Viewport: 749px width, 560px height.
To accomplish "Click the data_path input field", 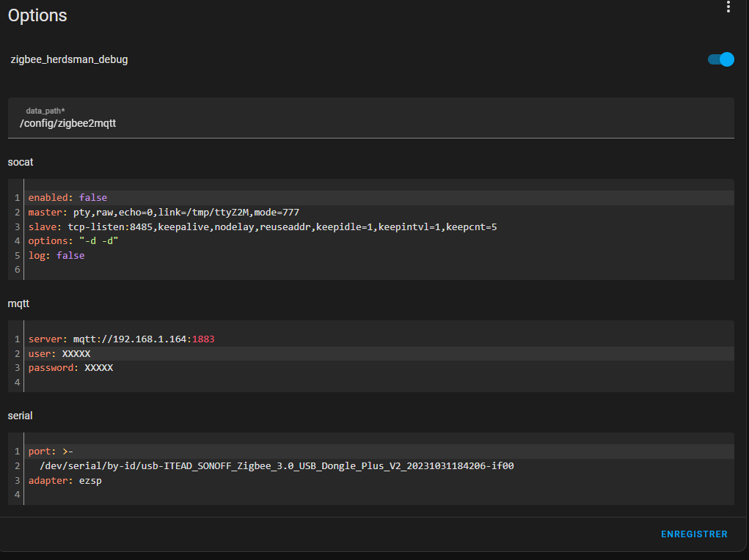I will [x=370, y=123].
